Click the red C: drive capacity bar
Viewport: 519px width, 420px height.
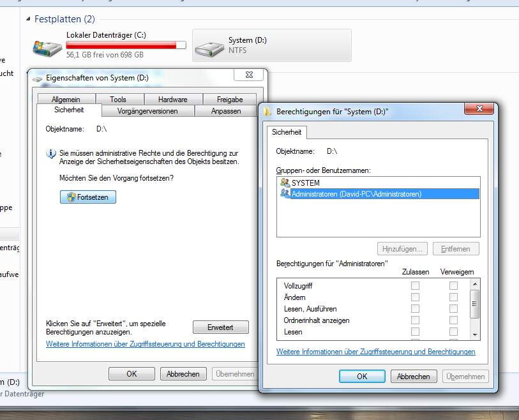click(x=126, y=45)
